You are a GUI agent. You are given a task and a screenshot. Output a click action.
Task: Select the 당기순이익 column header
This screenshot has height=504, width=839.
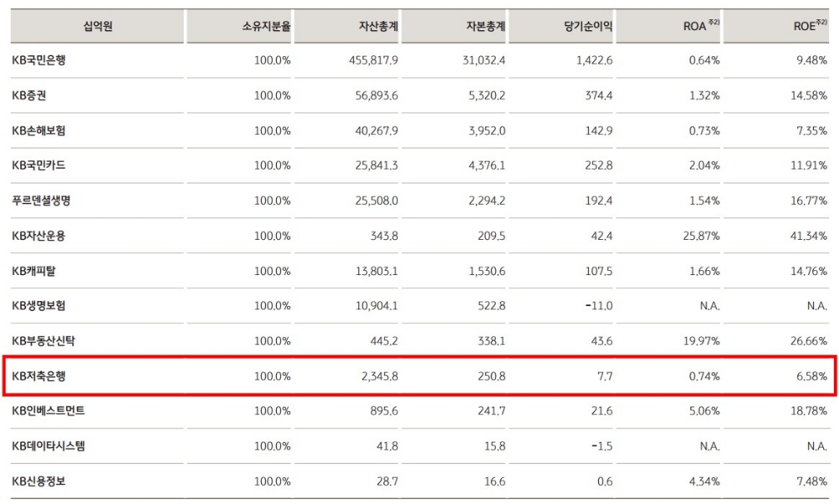(x=588, y=26)
